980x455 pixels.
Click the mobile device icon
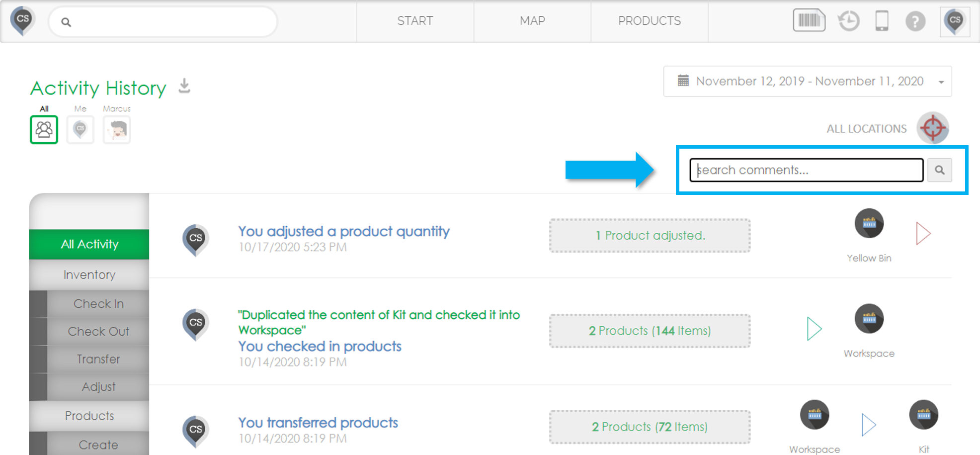pos(882,21)
